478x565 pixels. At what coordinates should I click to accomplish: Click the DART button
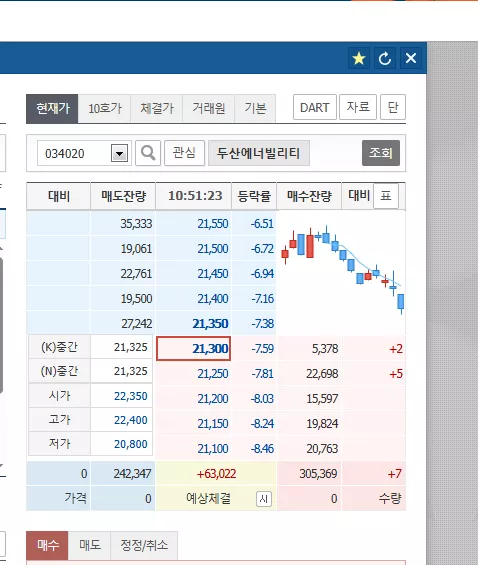315,107
